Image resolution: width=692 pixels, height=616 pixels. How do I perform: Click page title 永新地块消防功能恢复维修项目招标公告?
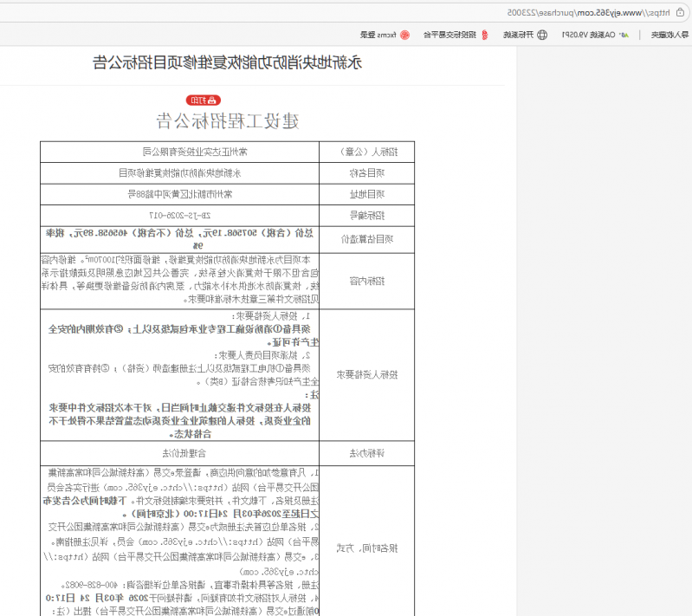227,62
